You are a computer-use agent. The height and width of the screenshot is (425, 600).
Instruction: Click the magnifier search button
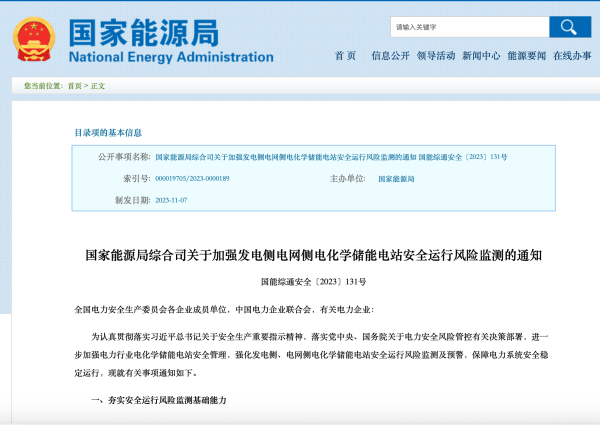569,27
